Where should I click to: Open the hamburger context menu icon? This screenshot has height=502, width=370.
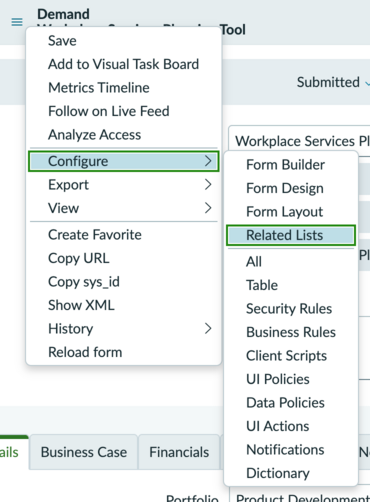point(17,22)
